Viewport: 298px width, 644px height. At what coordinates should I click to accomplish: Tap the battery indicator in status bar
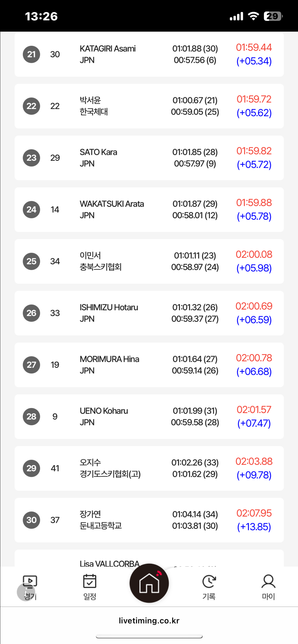pos(273,16)
